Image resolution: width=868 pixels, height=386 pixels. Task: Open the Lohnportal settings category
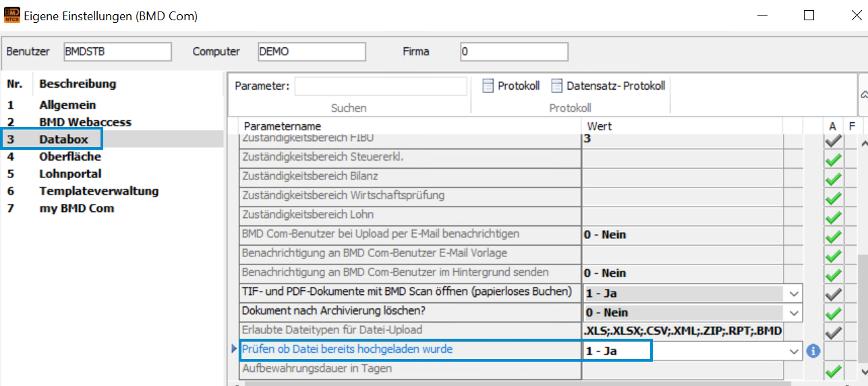70,174
